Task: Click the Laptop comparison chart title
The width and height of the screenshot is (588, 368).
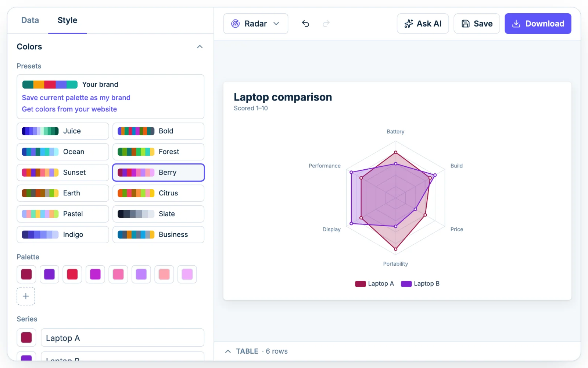Action: tap(283, 97)
